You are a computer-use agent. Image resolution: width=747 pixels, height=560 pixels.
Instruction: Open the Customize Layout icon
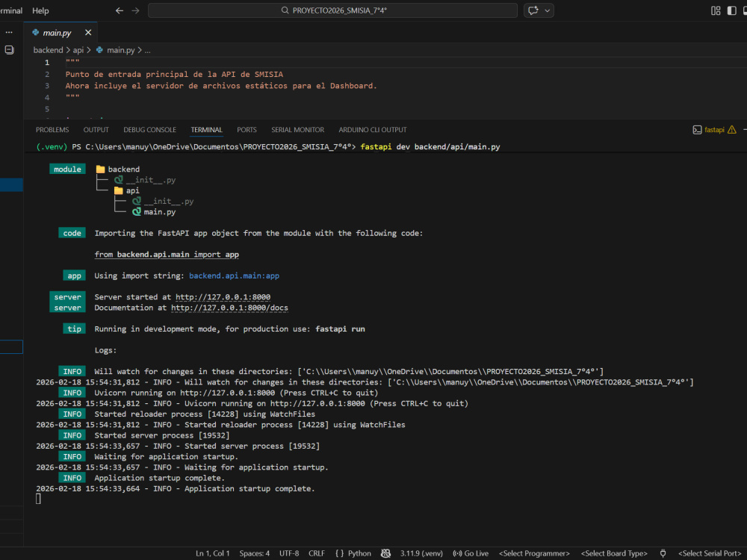[x=716, y=10]
